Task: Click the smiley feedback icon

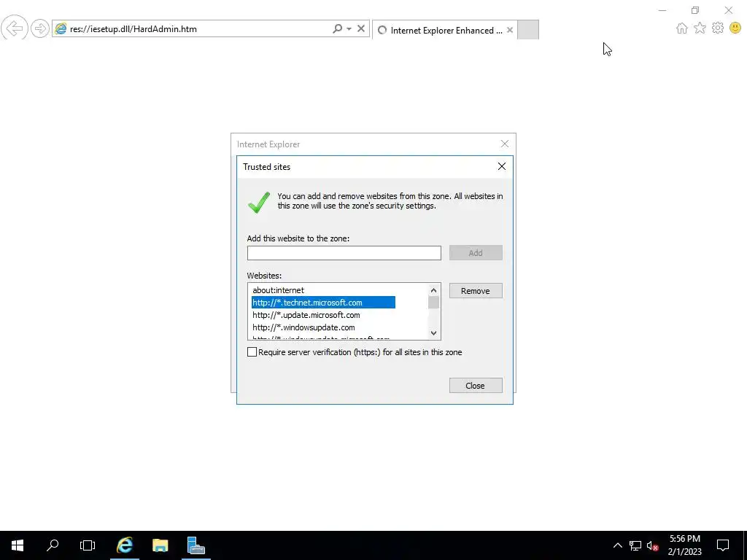Action: tap(735, 28)
